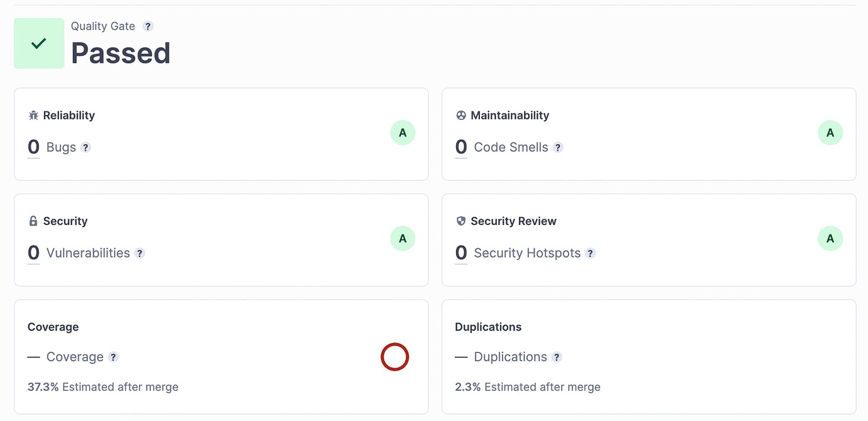
Task: Click the 0 Vulnerabilities count link
Action: (33, 252)
